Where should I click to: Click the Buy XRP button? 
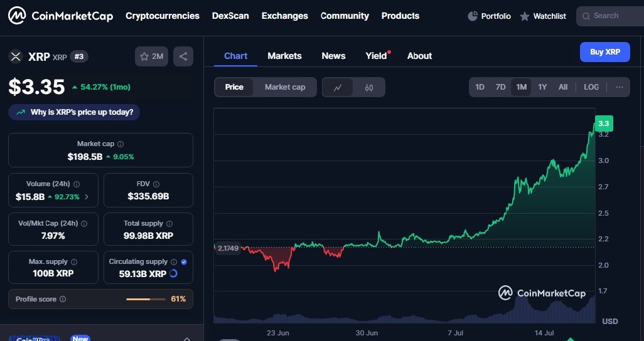pyautogui.click(x=604, y=52)
